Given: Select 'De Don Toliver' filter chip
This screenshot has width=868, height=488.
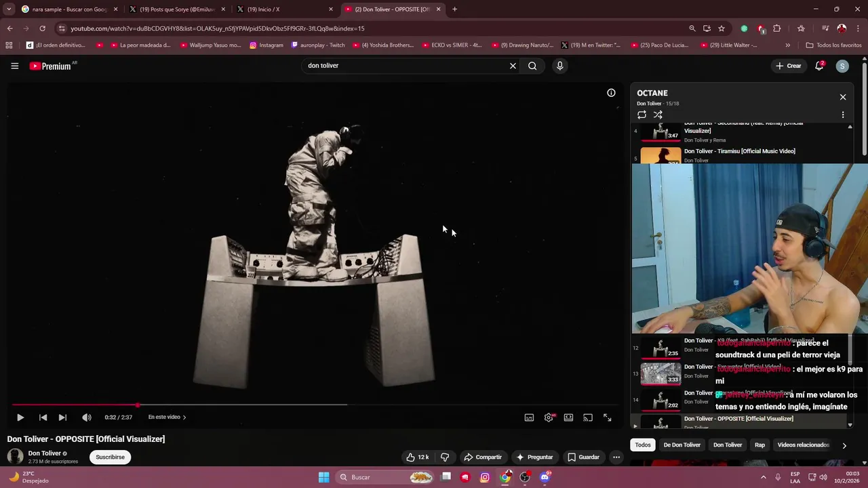Looking at the screenshot, I should pyautogui.click(x=682, y=445).
